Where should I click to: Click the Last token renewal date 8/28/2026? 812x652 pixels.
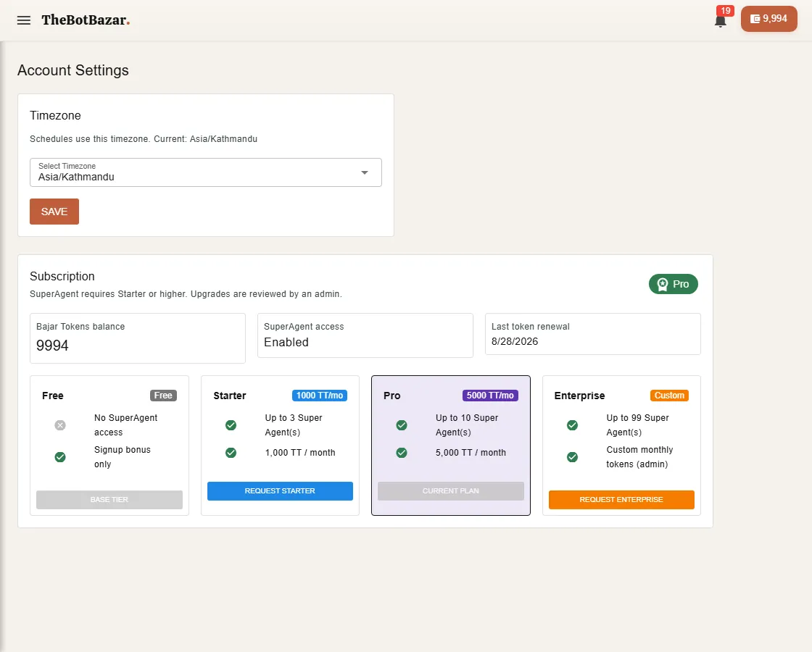515,341
